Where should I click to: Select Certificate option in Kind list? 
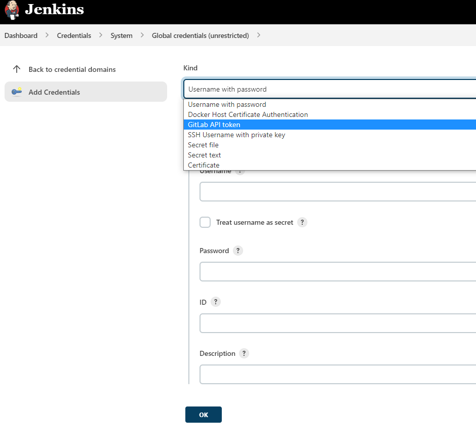tap(330, 165)
